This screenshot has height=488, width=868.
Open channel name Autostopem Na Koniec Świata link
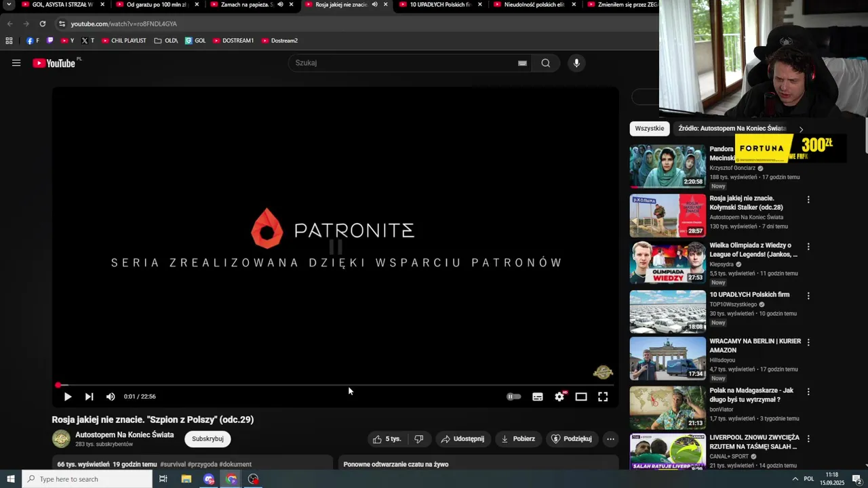(x=125, y=435)
